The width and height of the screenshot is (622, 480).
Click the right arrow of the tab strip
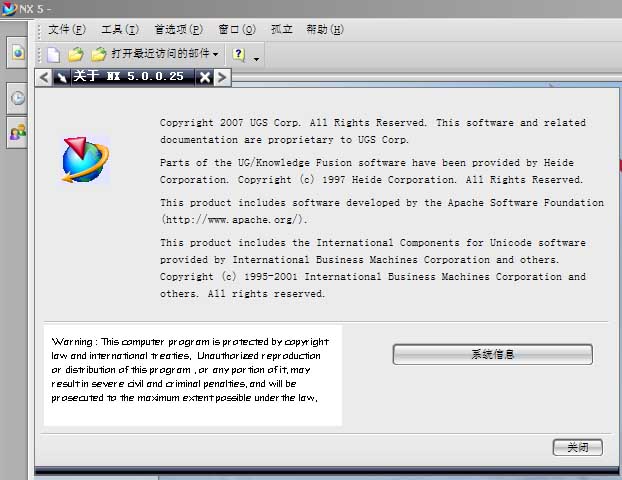(222, 77)
